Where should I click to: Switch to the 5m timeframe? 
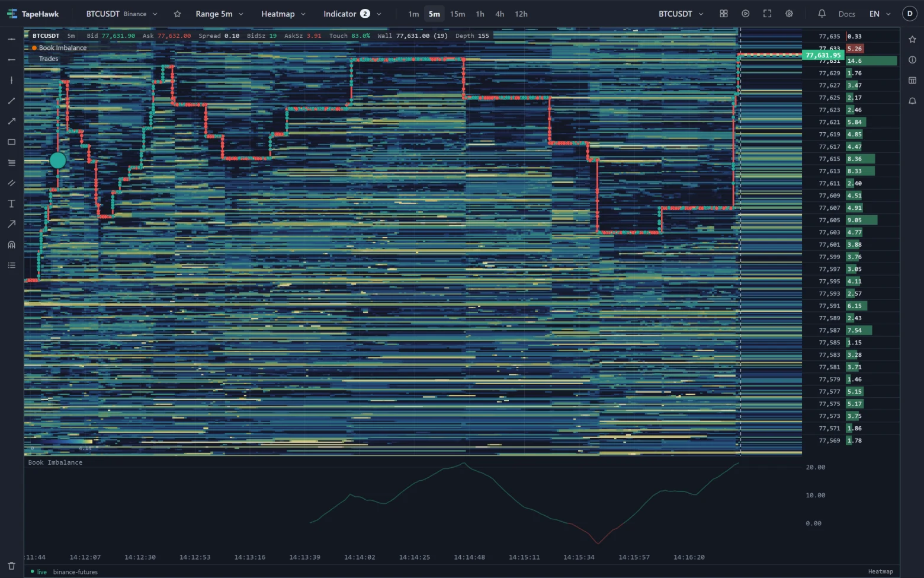coord(434,14)
